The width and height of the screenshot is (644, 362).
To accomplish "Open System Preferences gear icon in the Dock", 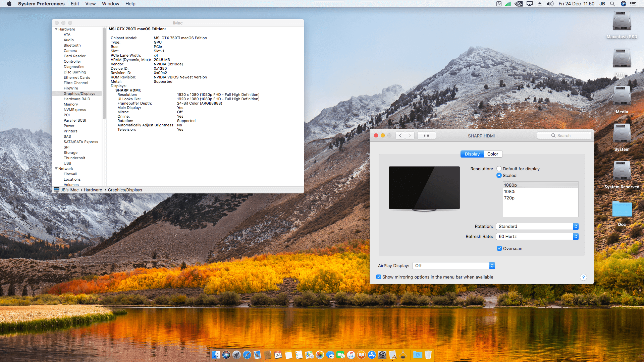I will 382,355.
